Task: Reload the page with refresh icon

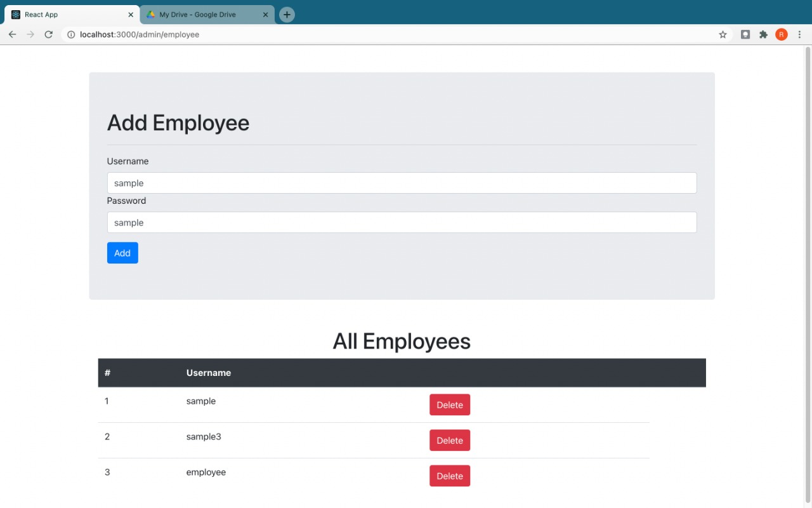Action: tap(48, 34)
